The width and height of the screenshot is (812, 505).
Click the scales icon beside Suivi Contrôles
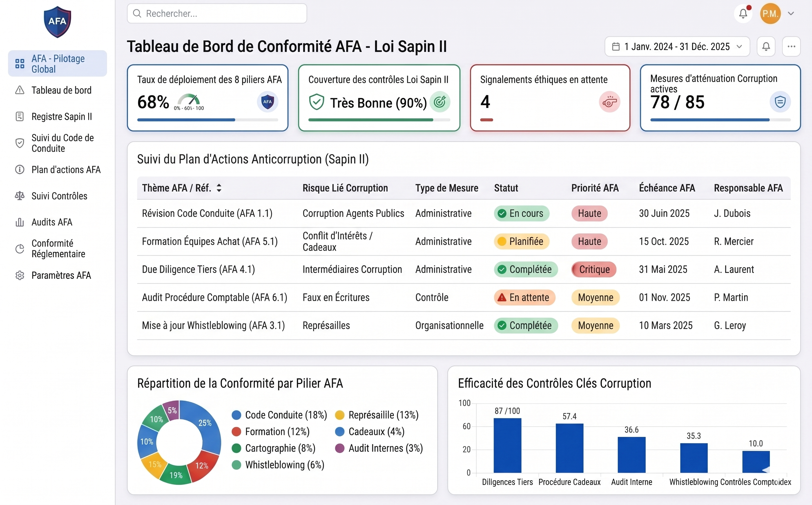pyautogui.click(x=20, y=196)
